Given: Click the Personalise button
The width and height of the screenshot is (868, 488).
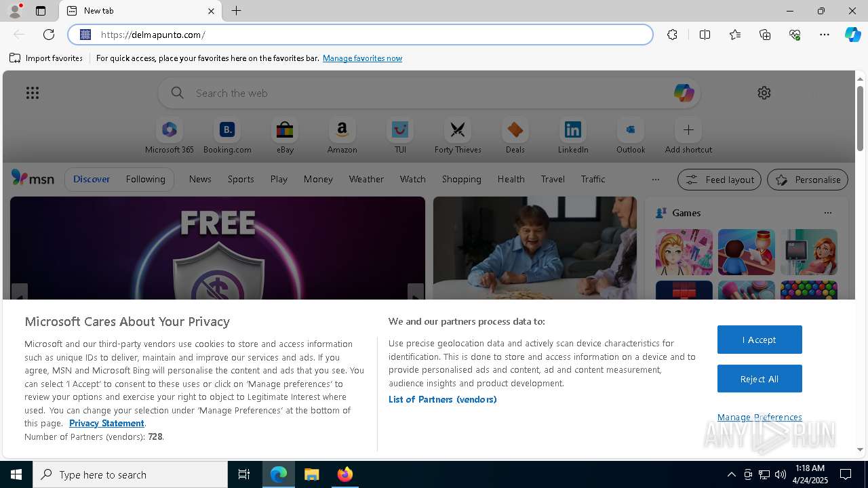Looking at the screenshot, I should [808, 180].
